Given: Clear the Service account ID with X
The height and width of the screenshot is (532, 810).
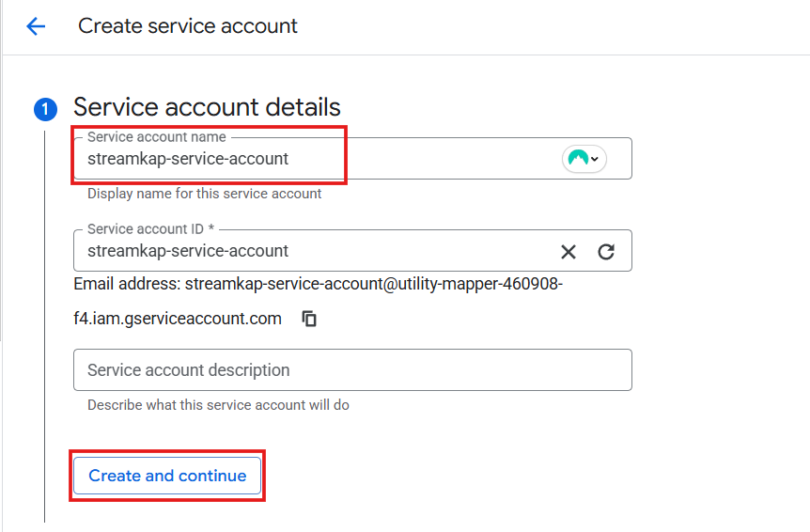Looking at the screenshot, I should [x=569, y=252].
